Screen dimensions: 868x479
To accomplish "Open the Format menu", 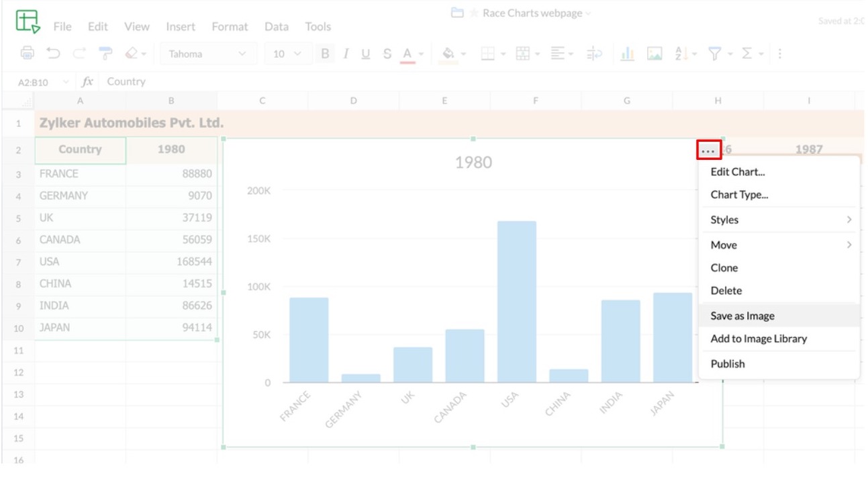I will (230, 27).
